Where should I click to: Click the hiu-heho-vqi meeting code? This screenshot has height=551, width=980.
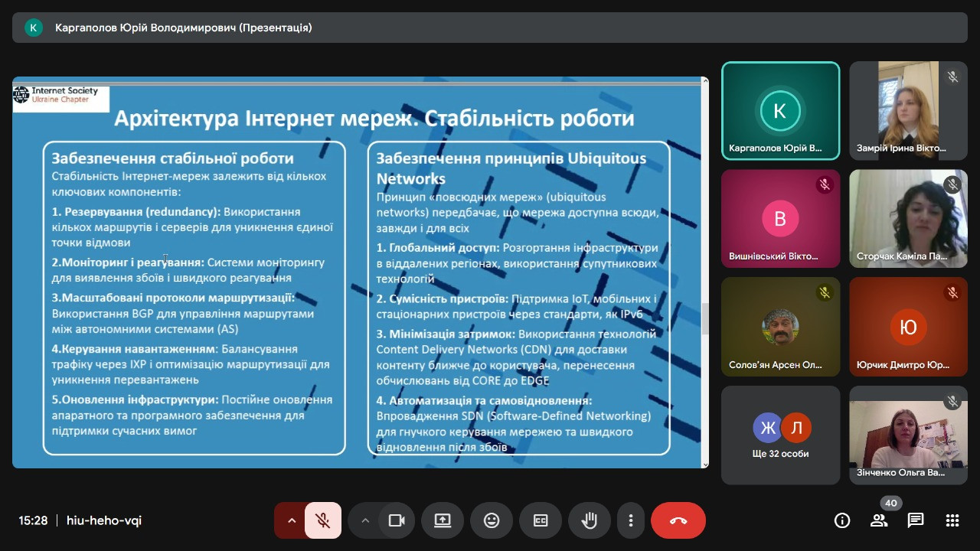(x=104, y=520)
